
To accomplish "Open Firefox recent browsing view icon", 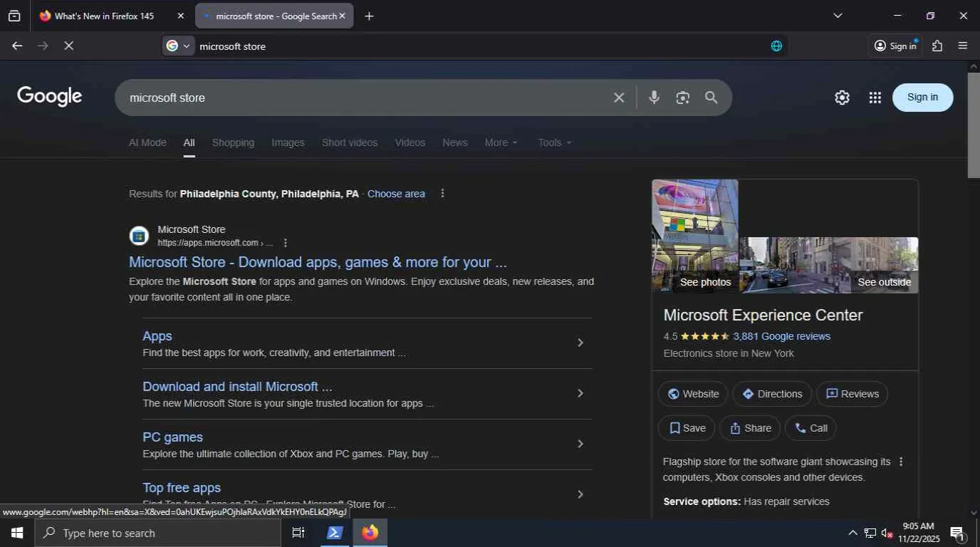I will click(14, 16).
